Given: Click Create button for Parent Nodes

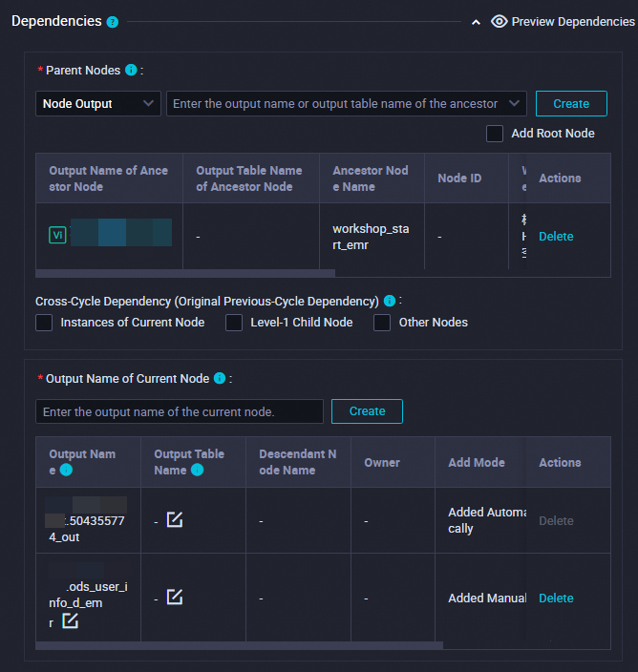Looking at the screenshot, I should (x=571, y=104).
